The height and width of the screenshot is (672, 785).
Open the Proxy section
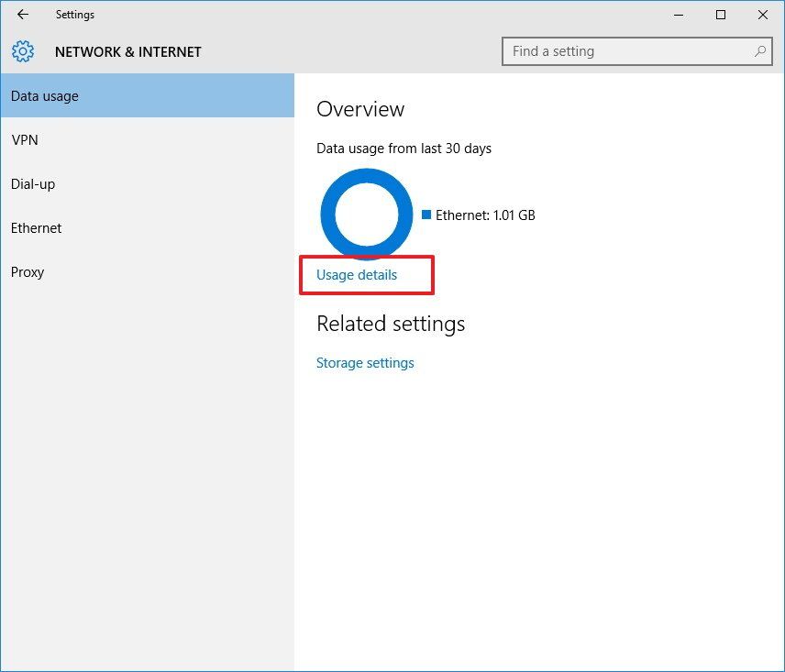[28, 271]
